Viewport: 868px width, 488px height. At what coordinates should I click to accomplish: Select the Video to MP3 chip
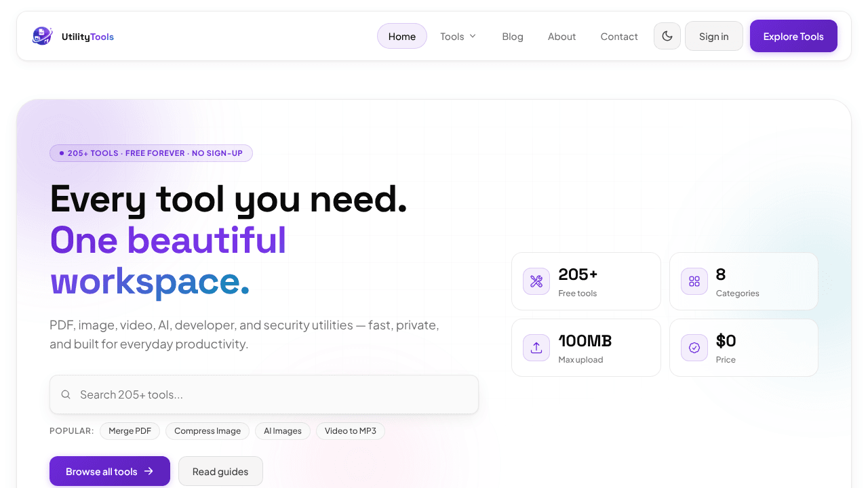[x=351, y=431]
